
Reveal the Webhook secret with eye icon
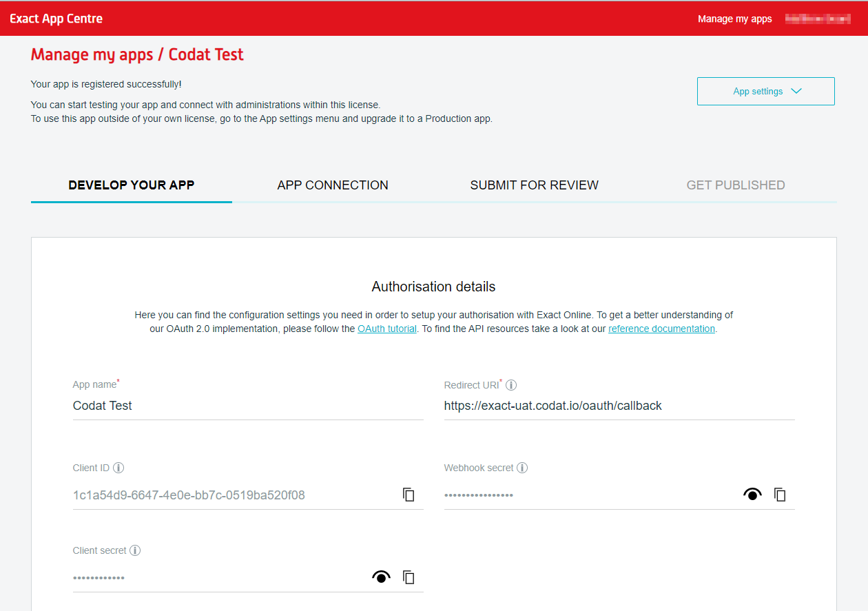pyautogui.click(x=752, y=495)
